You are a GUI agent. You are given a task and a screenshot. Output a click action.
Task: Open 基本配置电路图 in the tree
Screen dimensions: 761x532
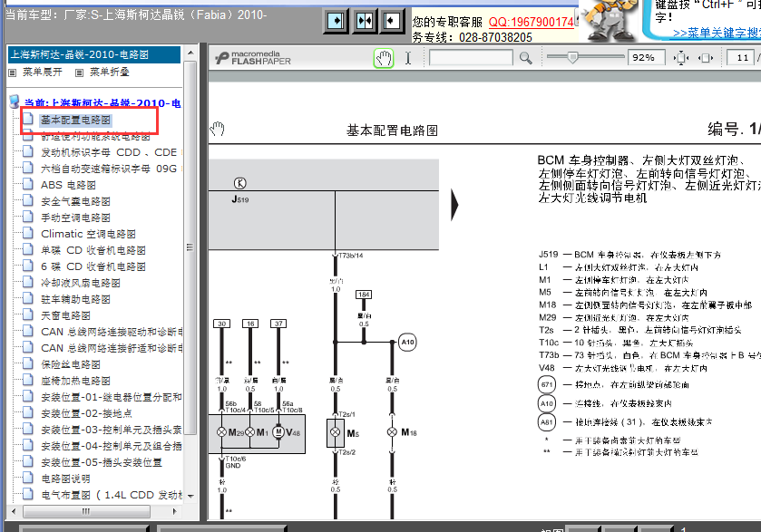[75, 120]
